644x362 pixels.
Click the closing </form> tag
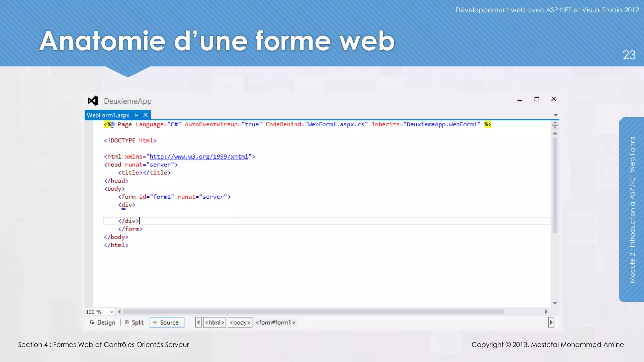coord(130,229)
